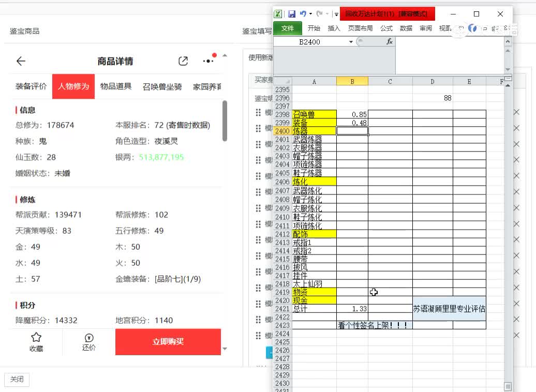Click the back arrow on 商品详情 page
The image size is (536, 392).
(x=20, y=61)
